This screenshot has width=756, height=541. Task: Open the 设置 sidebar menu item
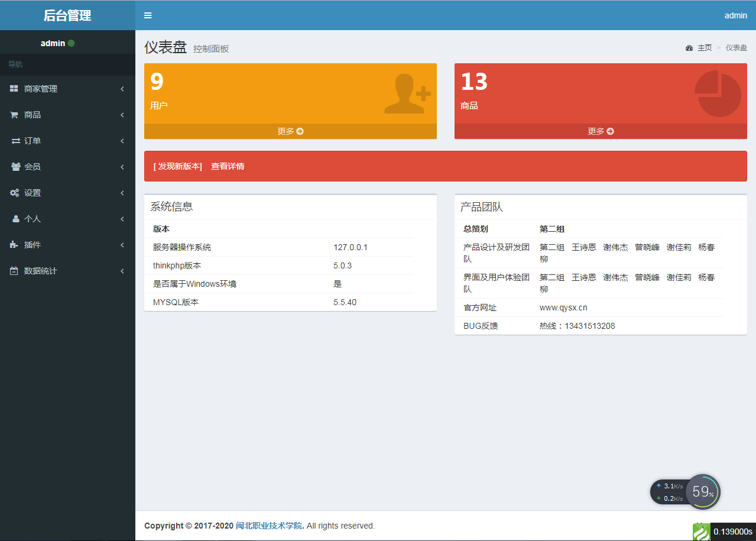pyautogui.click(x=33, y=193)
